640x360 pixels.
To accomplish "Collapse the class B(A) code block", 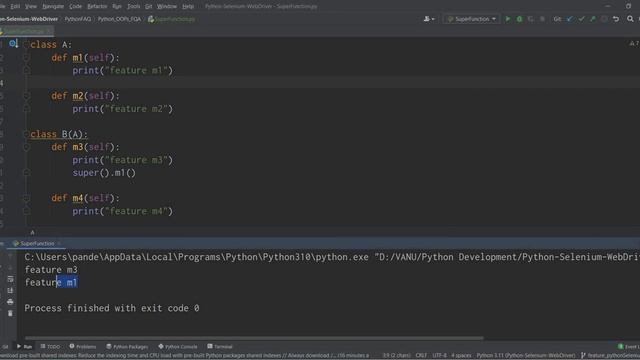I will pos(27,134).
